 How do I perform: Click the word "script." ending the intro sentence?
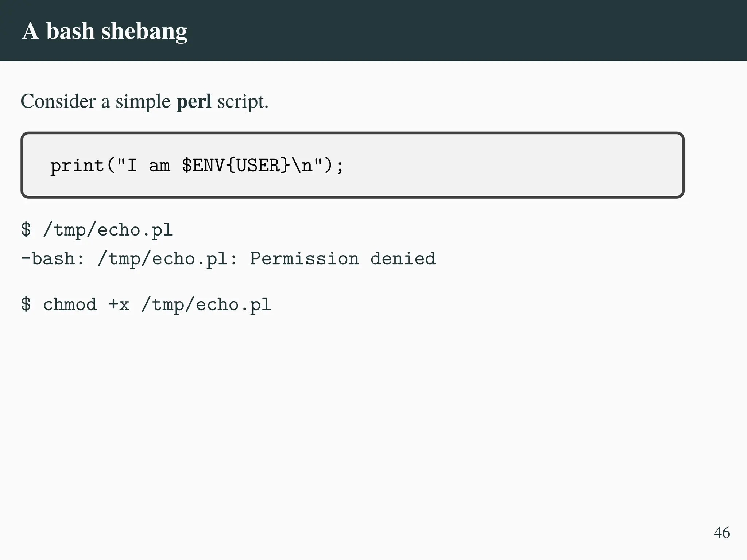click(x=243, y=101)
